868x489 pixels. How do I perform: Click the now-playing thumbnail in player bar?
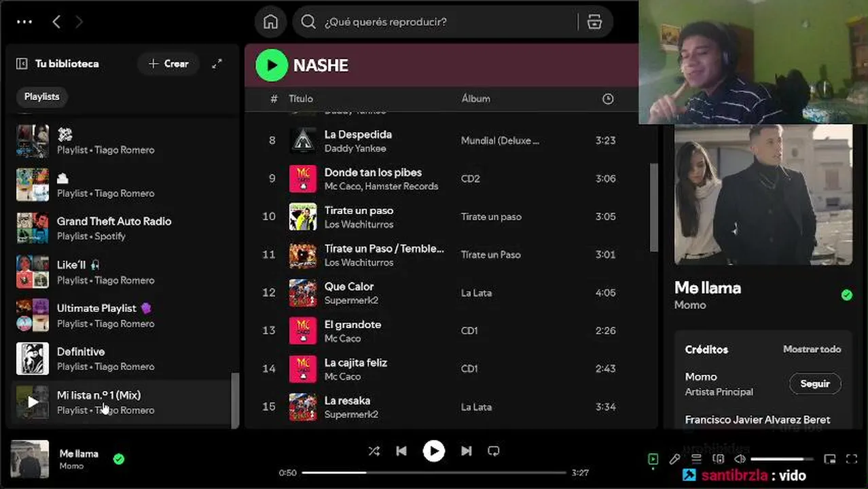[x=30, y=459]
